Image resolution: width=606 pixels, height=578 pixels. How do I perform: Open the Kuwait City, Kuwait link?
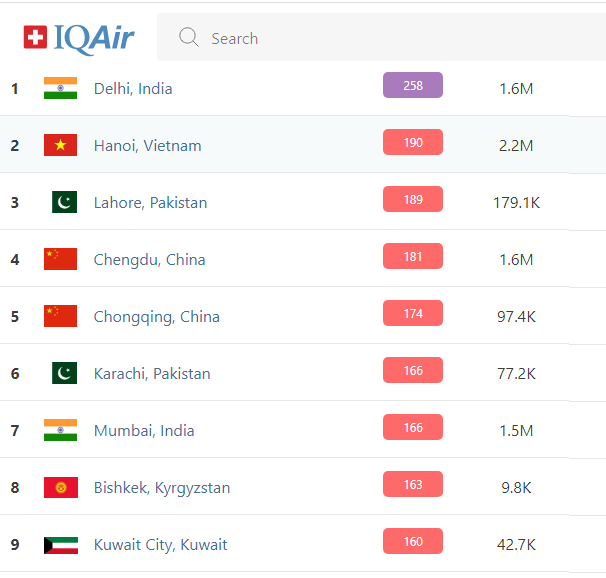click(160, 544)
